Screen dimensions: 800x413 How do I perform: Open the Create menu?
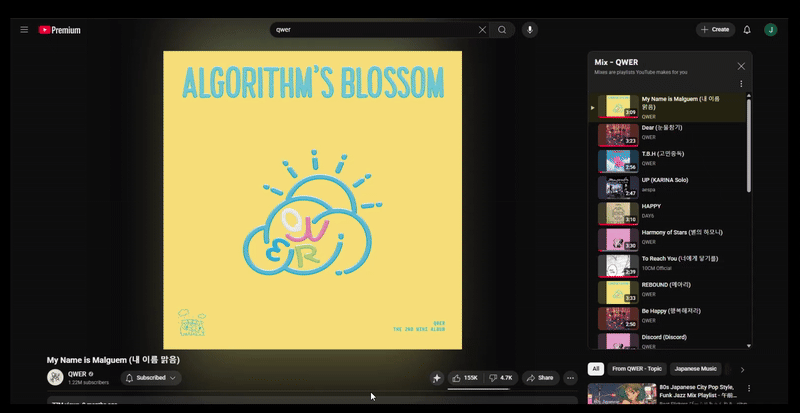click(x=715, y=30)
